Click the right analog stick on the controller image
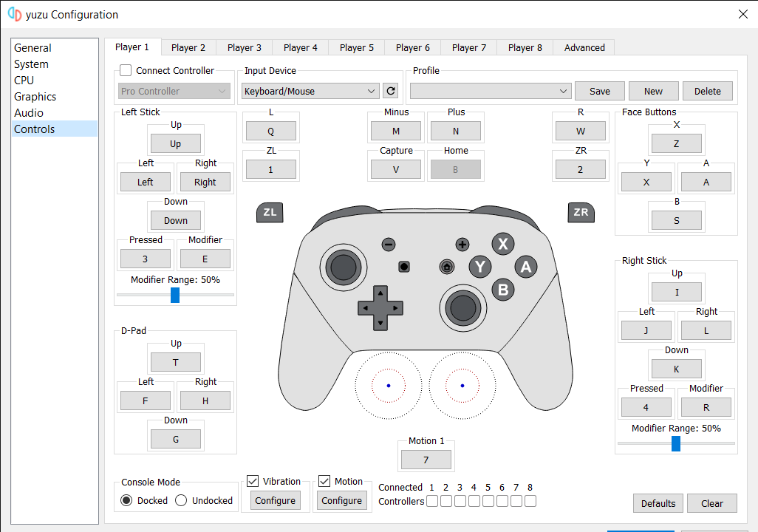This screenshot has height=532, width=758. click(x=462, y=307)
